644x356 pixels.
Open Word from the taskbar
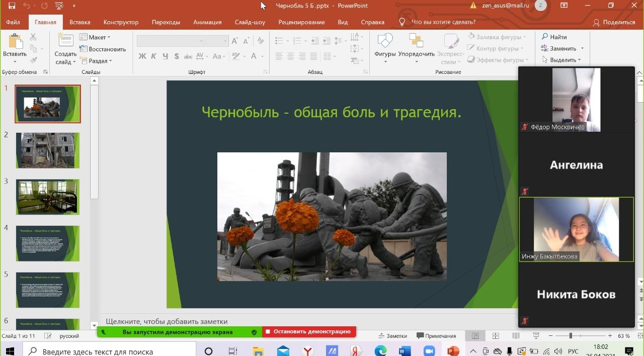click(405, 351)
